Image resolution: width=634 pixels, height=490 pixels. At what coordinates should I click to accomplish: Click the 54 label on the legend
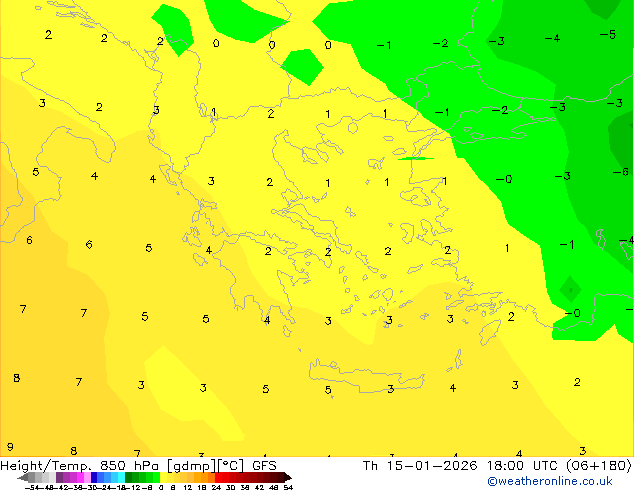point(288,487)
